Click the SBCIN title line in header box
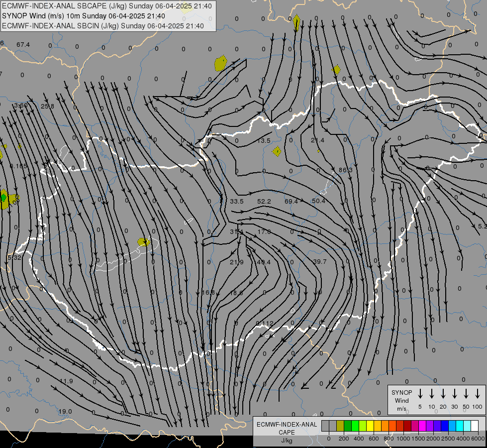This screenshot has height=448, width=487. click(103, 26)
